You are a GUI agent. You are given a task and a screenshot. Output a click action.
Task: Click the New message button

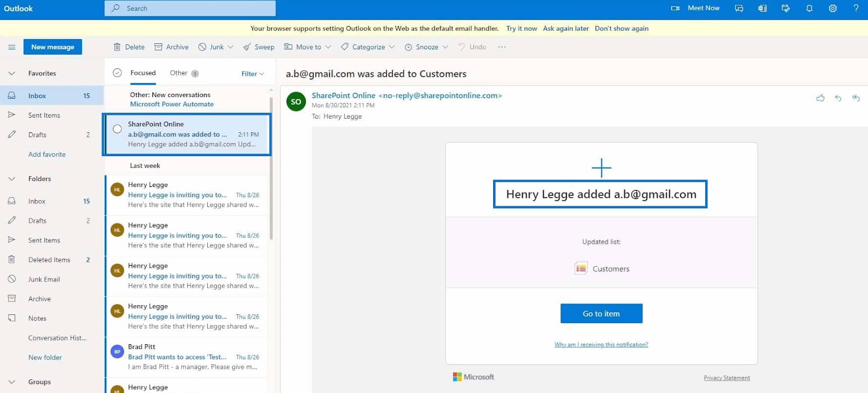pyautogui.click(x=53, y=47)
